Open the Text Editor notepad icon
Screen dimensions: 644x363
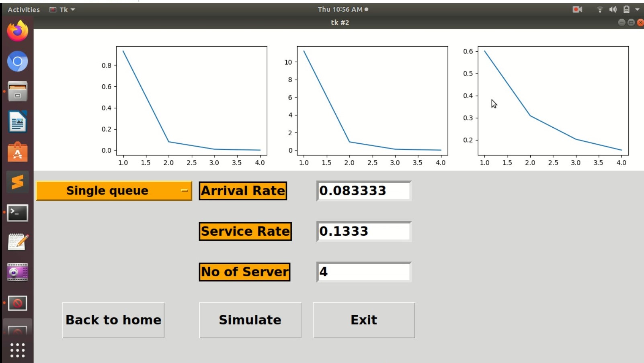tap(17, 242)
